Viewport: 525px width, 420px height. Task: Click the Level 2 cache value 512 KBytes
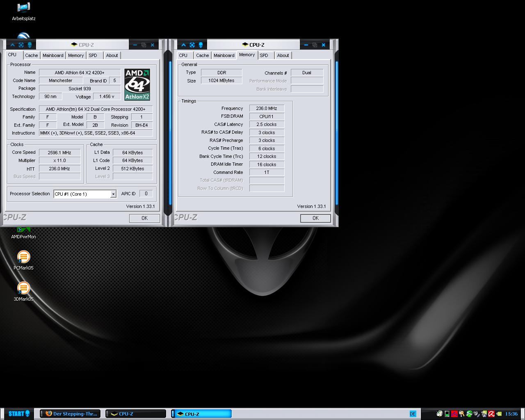coord(132,169)
